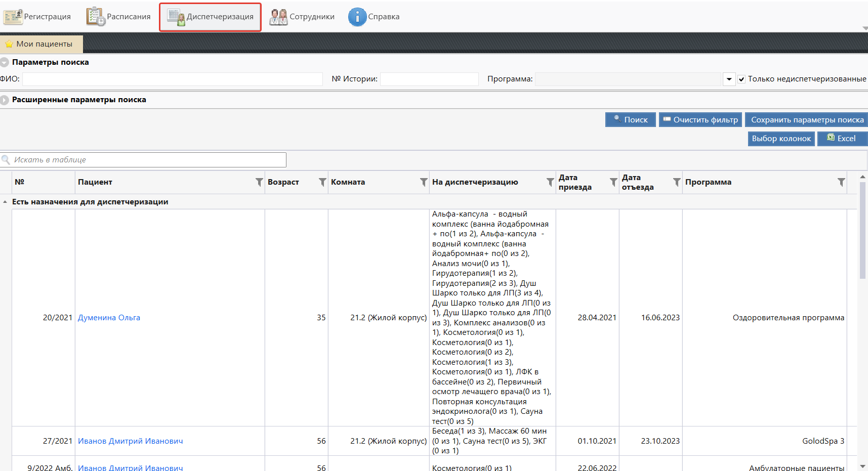Open the Регистрация module icon
The image size is (868, 471).
point(13,17)
